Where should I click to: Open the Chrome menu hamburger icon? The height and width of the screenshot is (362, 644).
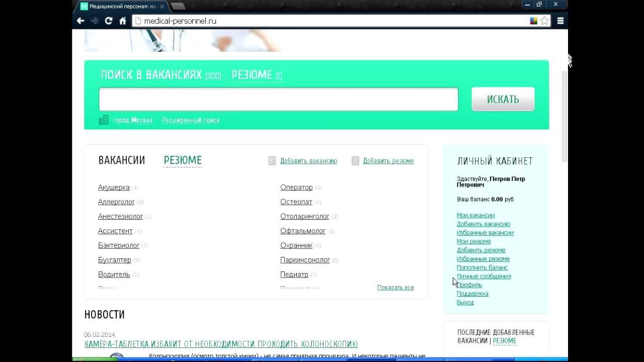(x=560, y=21)
